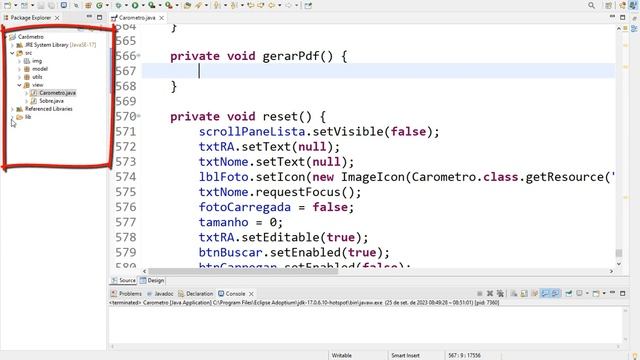
Task: Select the Carômetro project node
Action: coord(31,37)
